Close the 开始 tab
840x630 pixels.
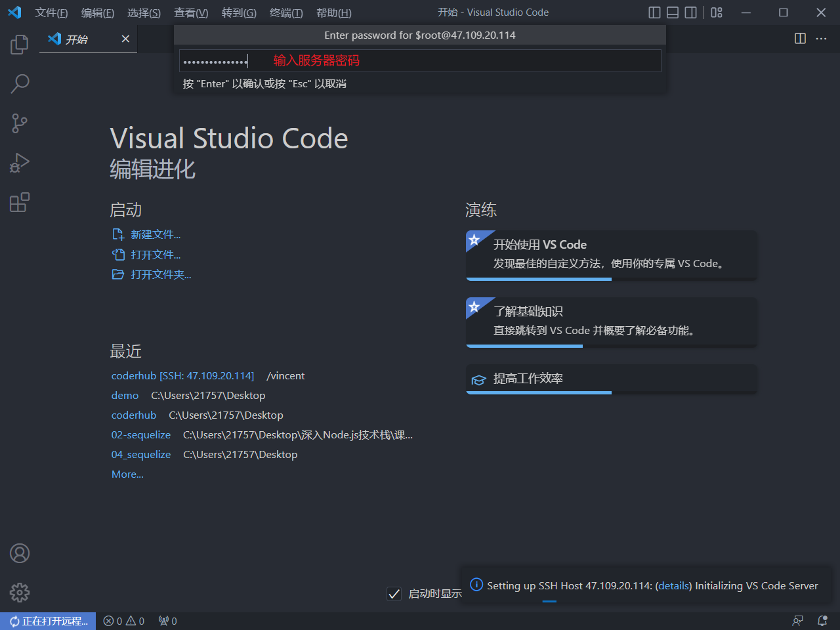[x=125, y=39]
